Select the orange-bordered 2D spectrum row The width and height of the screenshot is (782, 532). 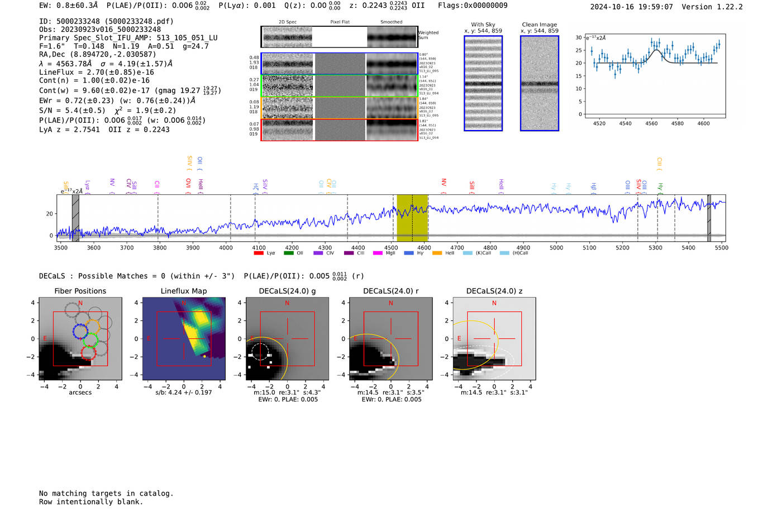click(x=339, y=108)
